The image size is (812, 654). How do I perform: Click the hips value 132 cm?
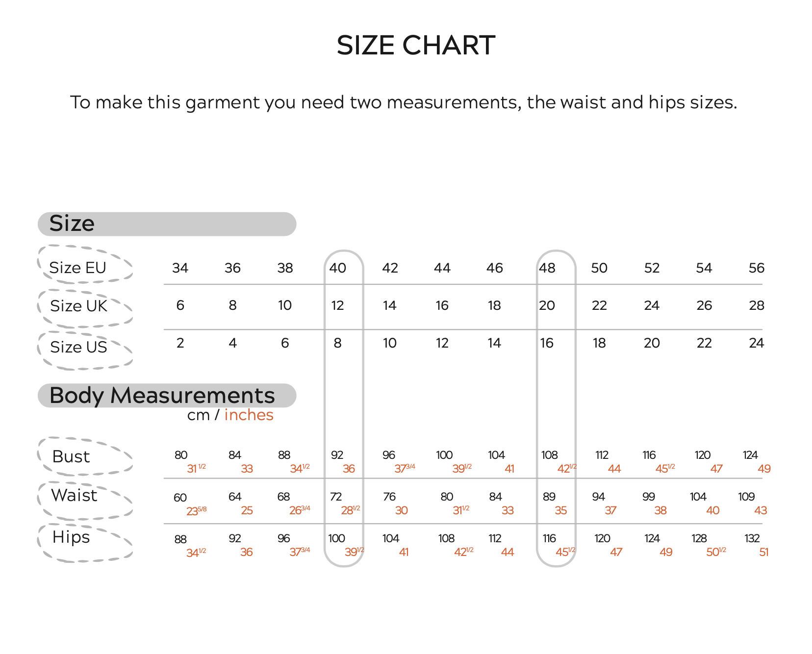click(x=752, y=538)
